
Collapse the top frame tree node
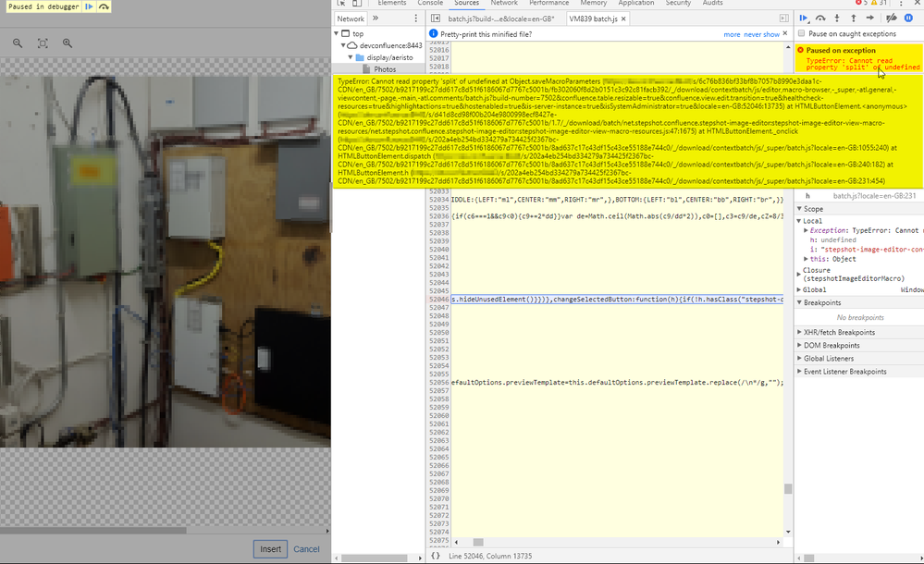(337, 33)
